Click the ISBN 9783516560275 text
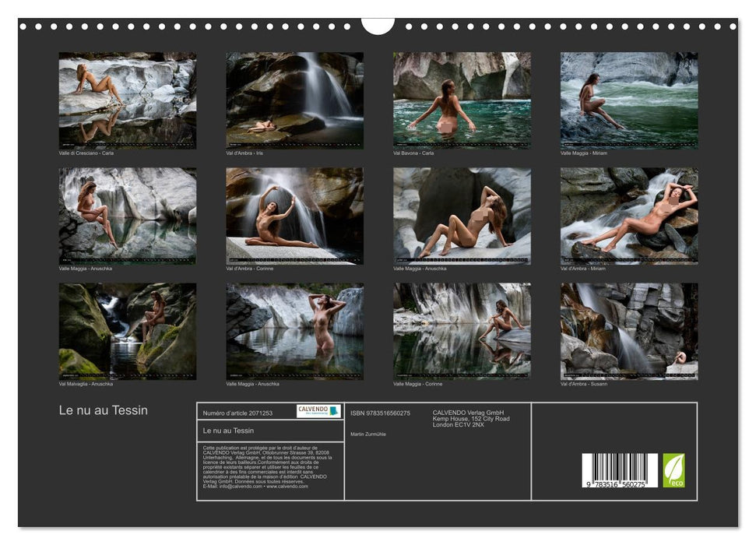The width and height of the screenshot is (756, 545). click(380, 413)
